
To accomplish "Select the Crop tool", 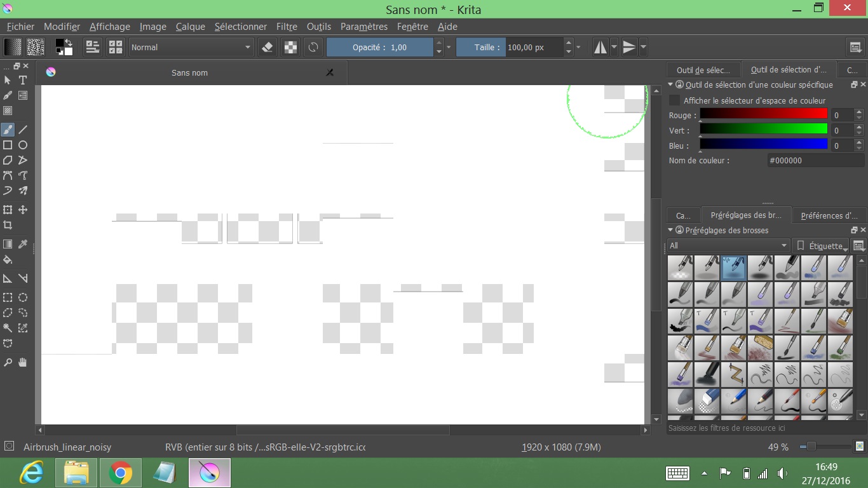I will tap(8, 226).
